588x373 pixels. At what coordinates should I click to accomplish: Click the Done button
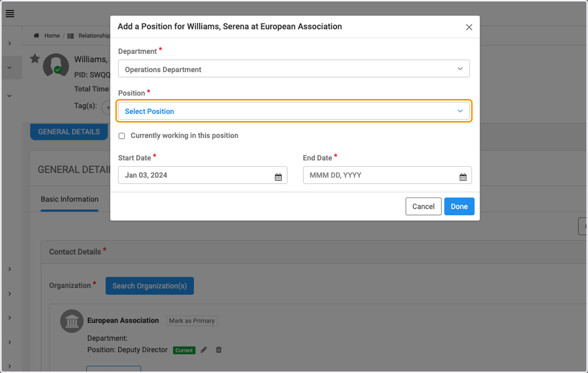[x=459, y=206]
